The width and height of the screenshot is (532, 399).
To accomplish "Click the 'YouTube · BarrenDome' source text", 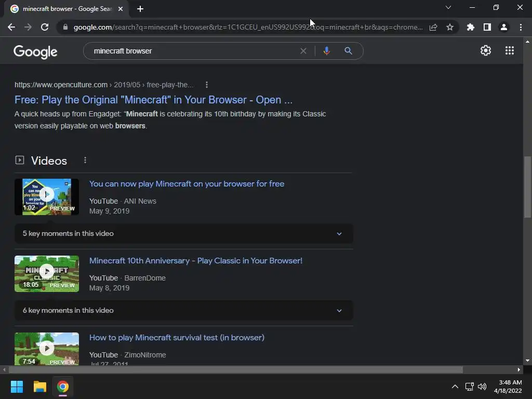I will (x=128, y=278).
